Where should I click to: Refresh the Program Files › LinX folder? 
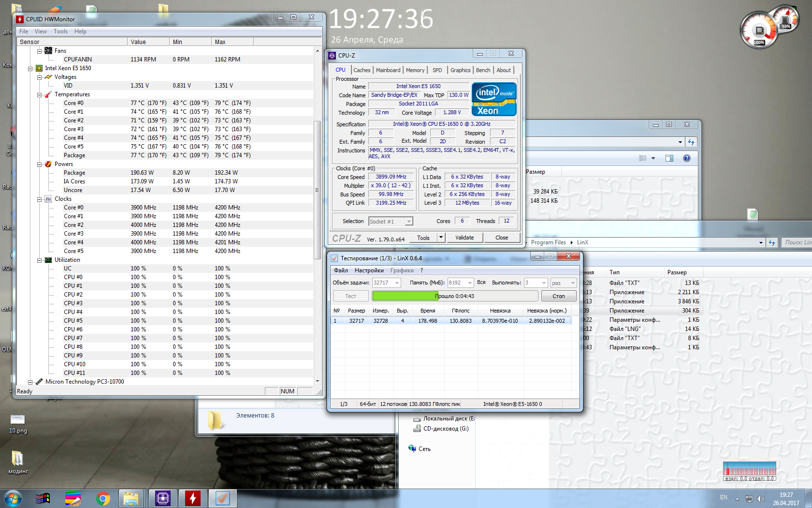pos(772,242)
